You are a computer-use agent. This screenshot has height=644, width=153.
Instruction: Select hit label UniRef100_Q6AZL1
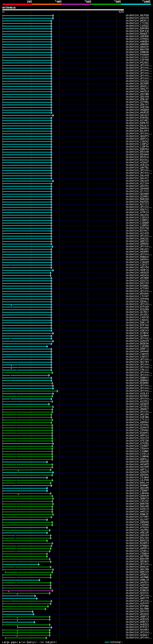[x=137, y=86]
